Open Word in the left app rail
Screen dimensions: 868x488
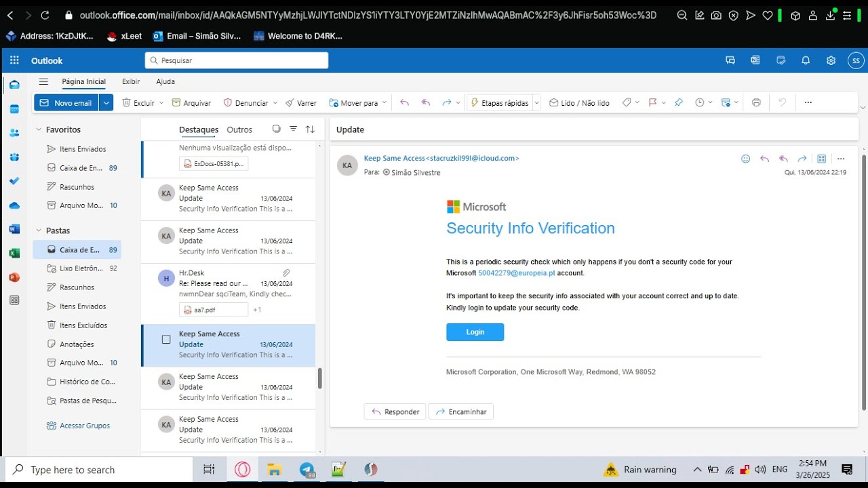14,229
